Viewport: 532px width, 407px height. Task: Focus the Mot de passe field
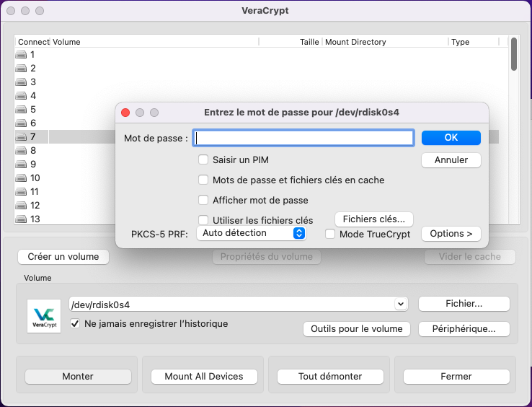[303, 138]
